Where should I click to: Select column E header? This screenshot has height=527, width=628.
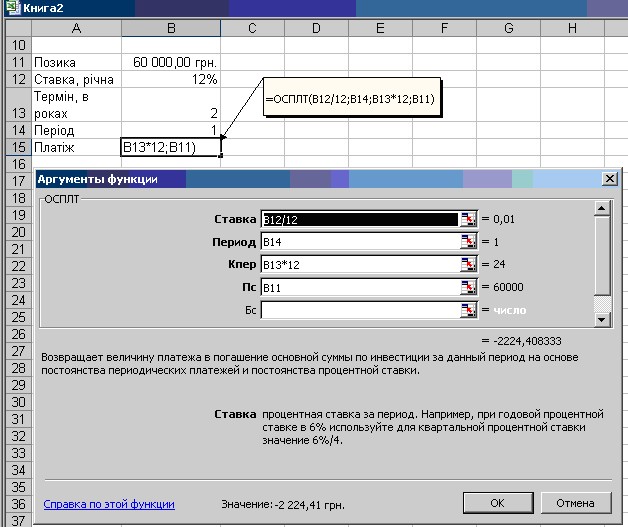(x=380, y=28)
